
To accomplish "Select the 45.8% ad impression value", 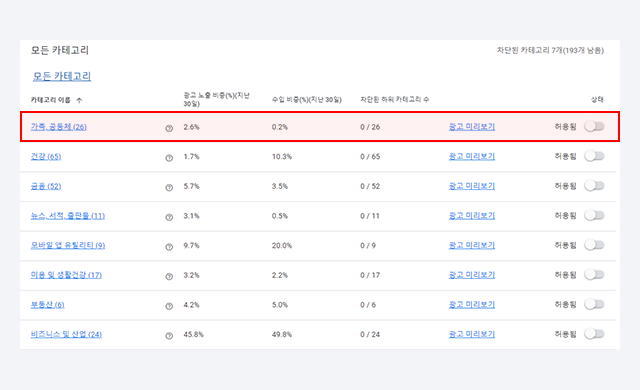I will coord(193,335).
